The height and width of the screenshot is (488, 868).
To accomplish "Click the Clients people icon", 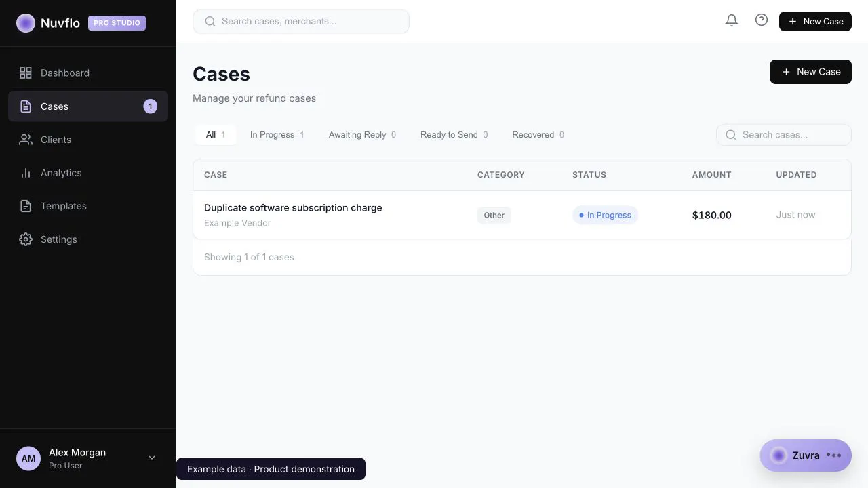I will 26,140.
